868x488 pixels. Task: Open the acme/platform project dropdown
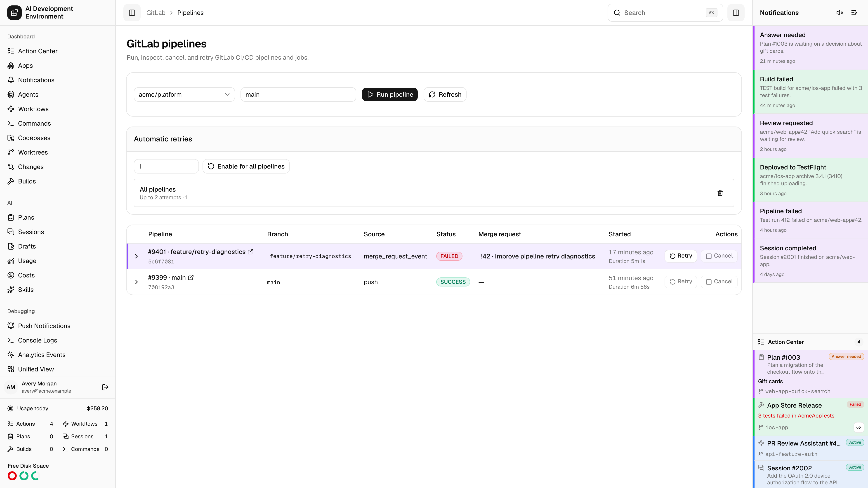pos(184,95)
